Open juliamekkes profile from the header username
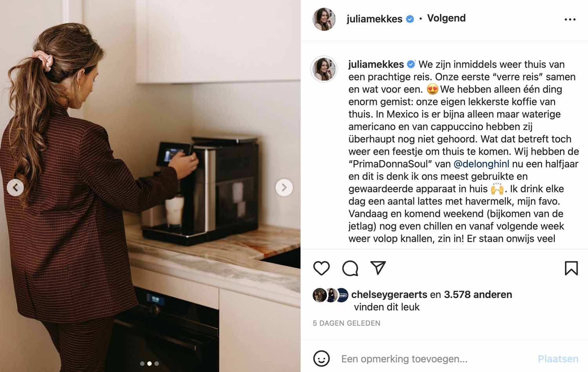Image resolution: width=588 pixels, height=372 pixels. [374, 19]
